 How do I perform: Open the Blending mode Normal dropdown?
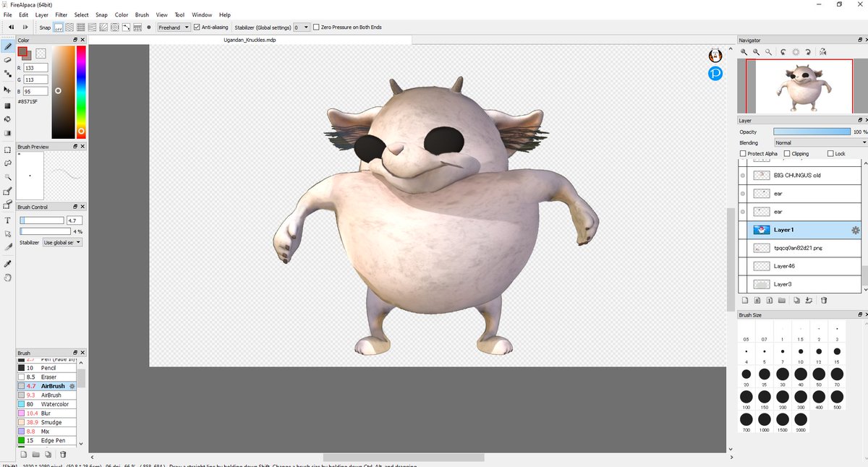(820, 143)
